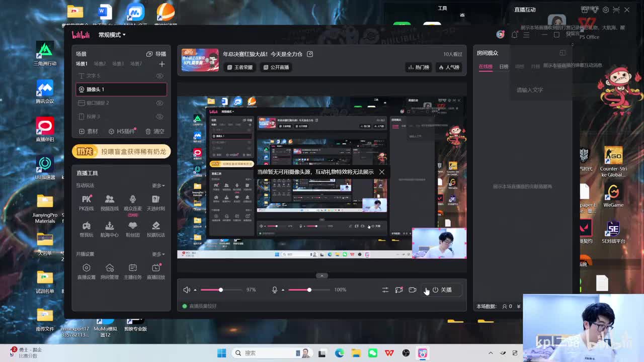The width and height of the screenshot is (644, 362).
Task: Click the 清空 clear button
Action: (x=155, y=131)
